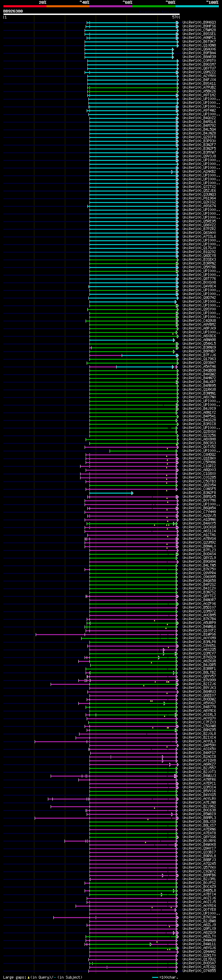Image resolution: width=222 pixels, height=980 pixels.
Task: Select hit label UniRef100_B4L5Q4
Action: (199, 129)
